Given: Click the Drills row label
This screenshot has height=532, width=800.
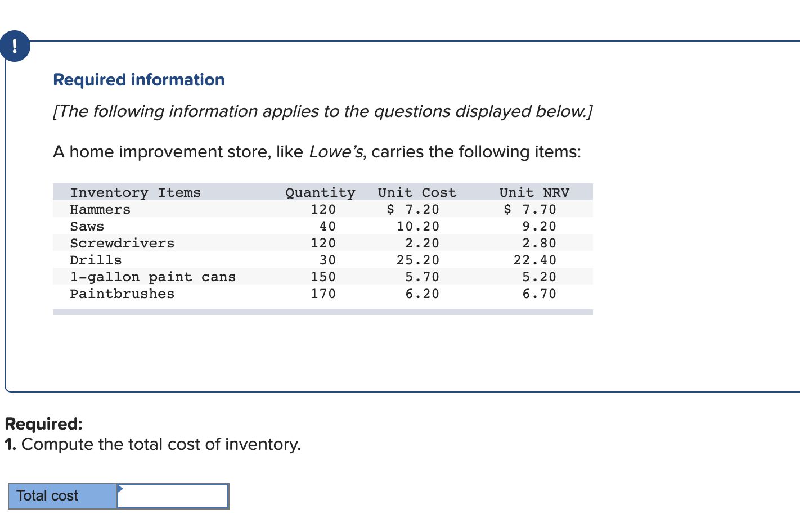Looking at the screenshot, I should 96,260.
